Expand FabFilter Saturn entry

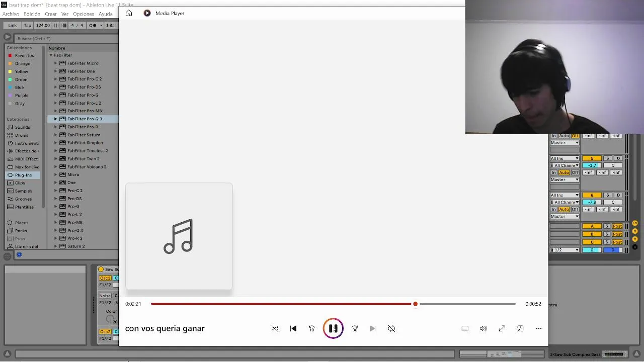pos(56,135)
